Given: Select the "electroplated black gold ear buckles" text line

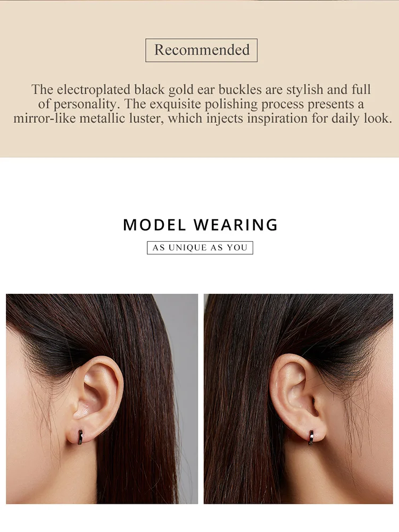Looking at the screenshot, I should click(x=201, y=90).
